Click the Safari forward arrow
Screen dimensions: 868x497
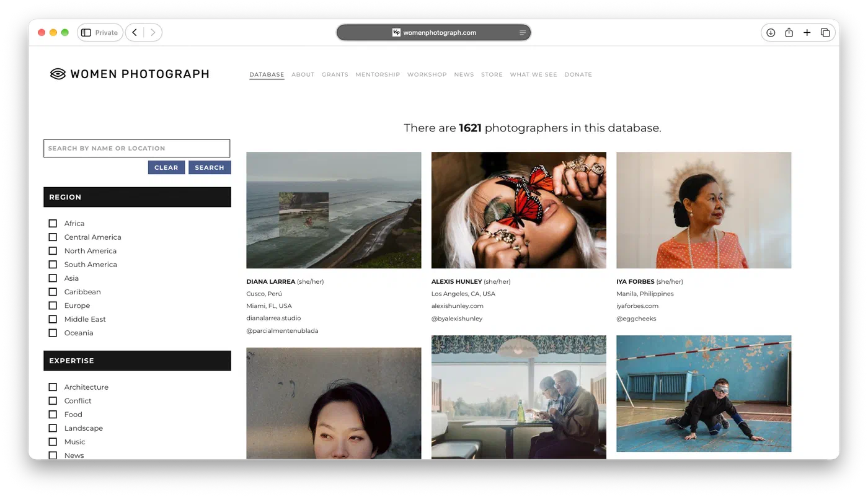click(153, 33)
